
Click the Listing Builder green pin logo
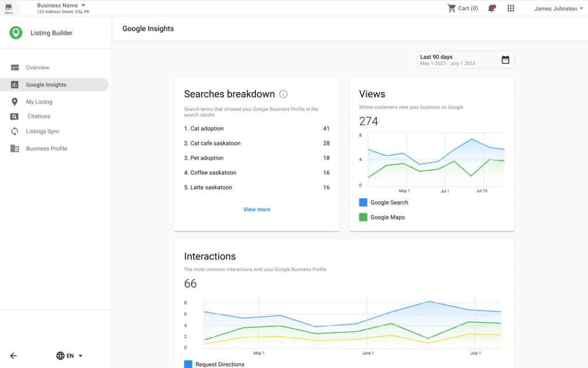coord(16,33)
